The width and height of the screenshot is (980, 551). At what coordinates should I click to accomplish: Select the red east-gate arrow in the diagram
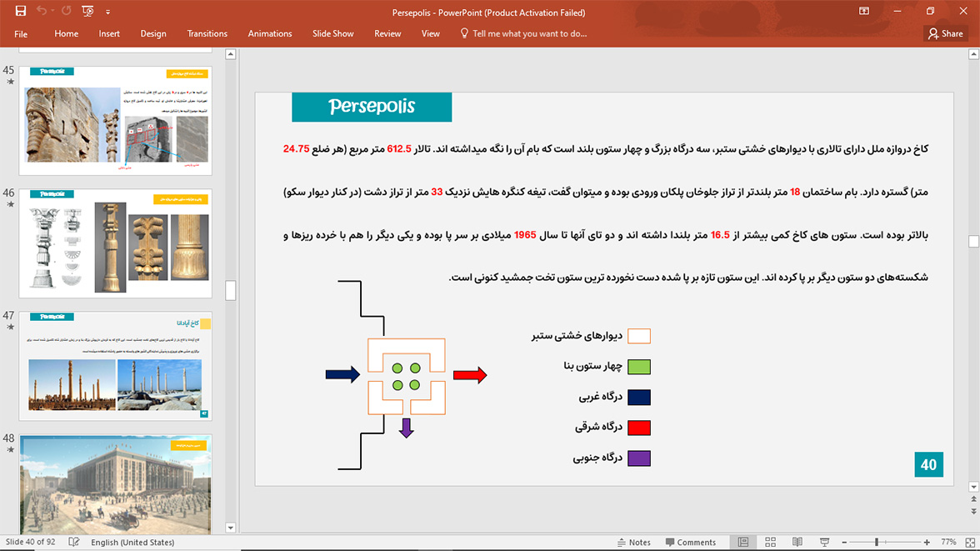point(470,374)
